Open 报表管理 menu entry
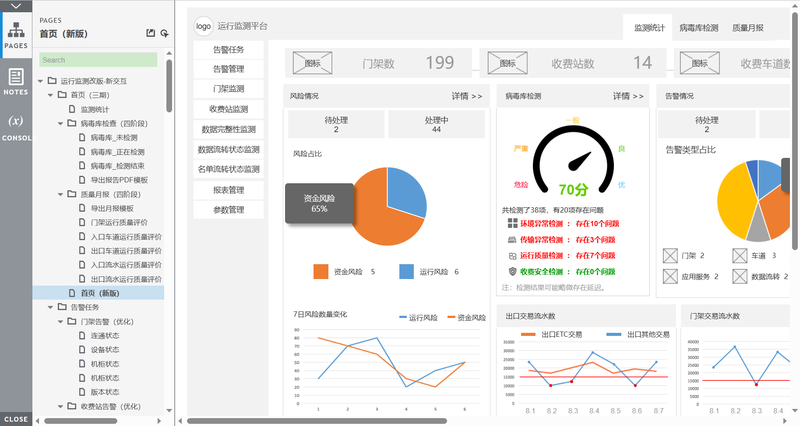The height and width of the screenshot is (426, 800). point(229,190)
